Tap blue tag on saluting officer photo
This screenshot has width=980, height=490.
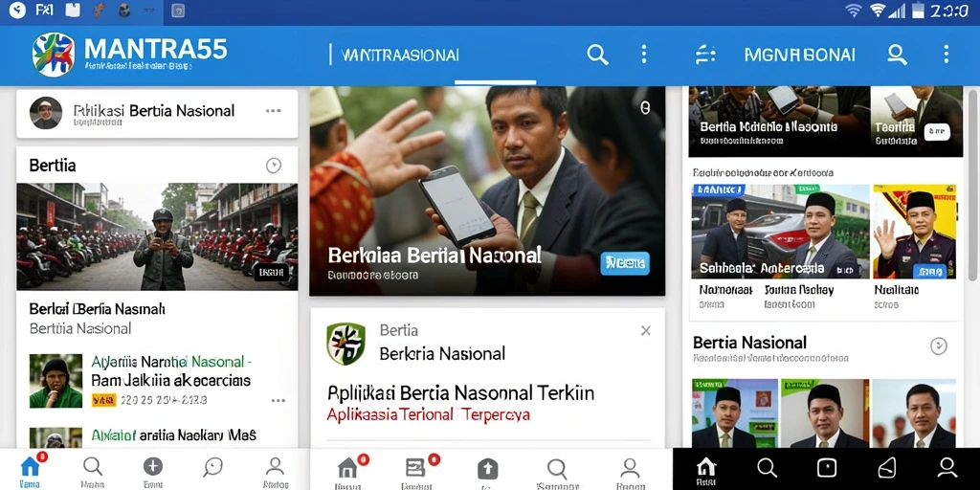[930, 271]
